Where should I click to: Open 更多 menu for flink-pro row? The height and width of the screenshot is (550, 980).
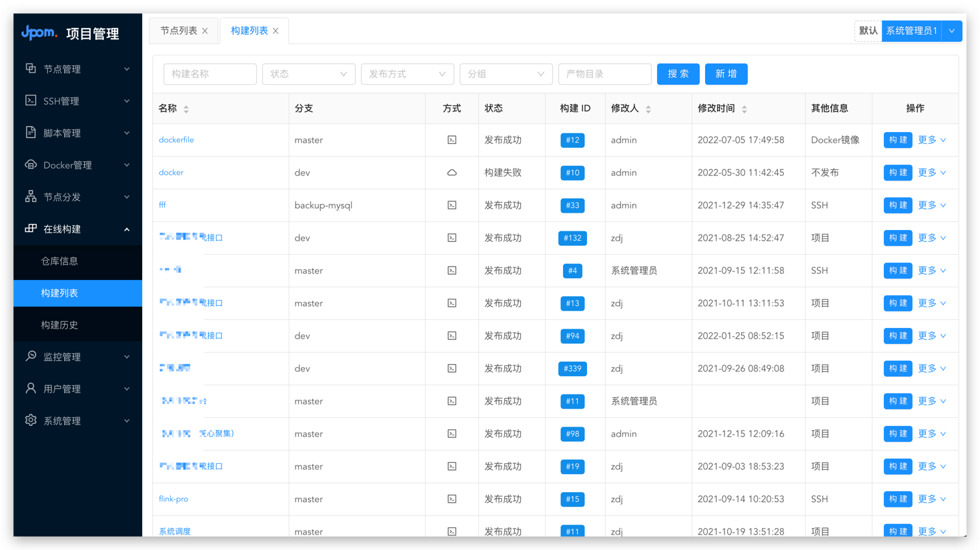coord(932,499)
